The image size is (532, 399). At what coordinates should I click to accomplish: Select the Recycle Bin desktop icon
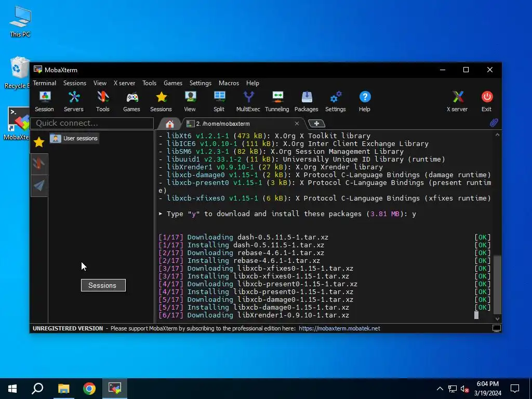(x=18, y=73)
